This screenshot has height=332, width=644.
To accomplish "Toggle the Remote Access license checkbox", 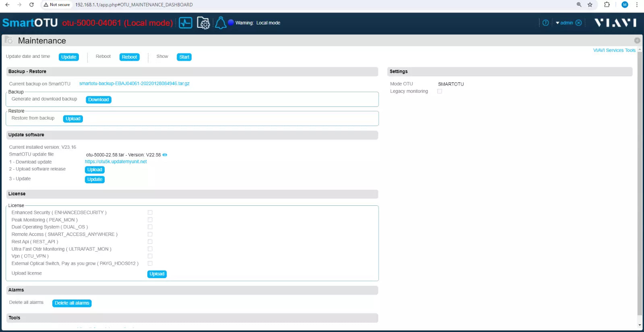I will click(x=150, y=234).
